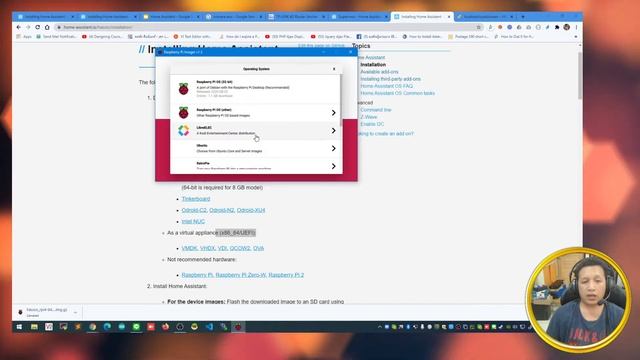Show hidden system tray icons

380,327
